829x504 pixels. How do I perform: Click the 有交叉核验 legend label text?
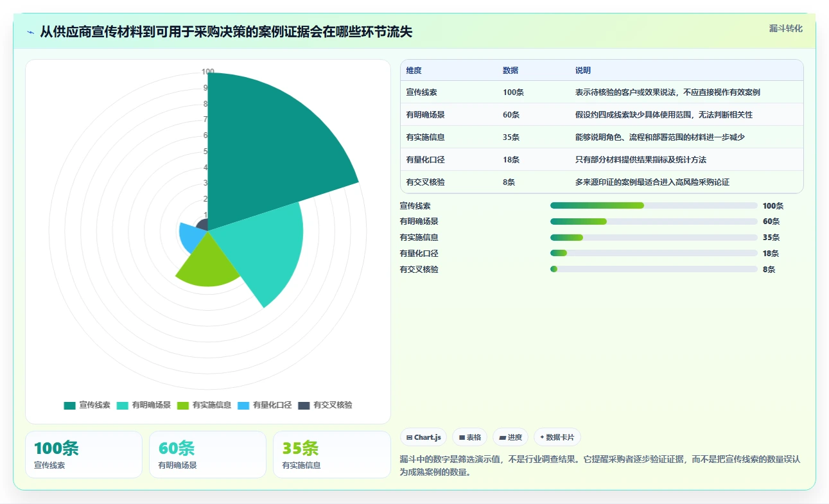click(x=333, y=405)
